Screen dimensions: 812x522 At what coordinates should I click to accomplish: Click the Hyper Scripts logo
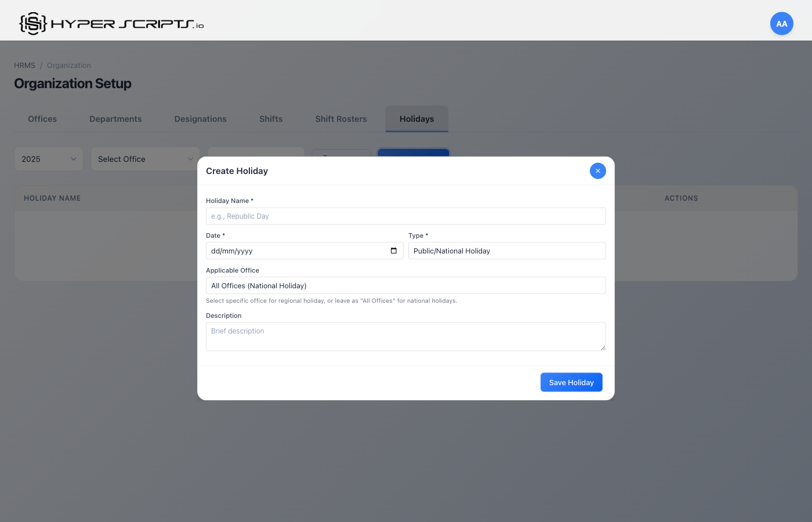[110, 23]
